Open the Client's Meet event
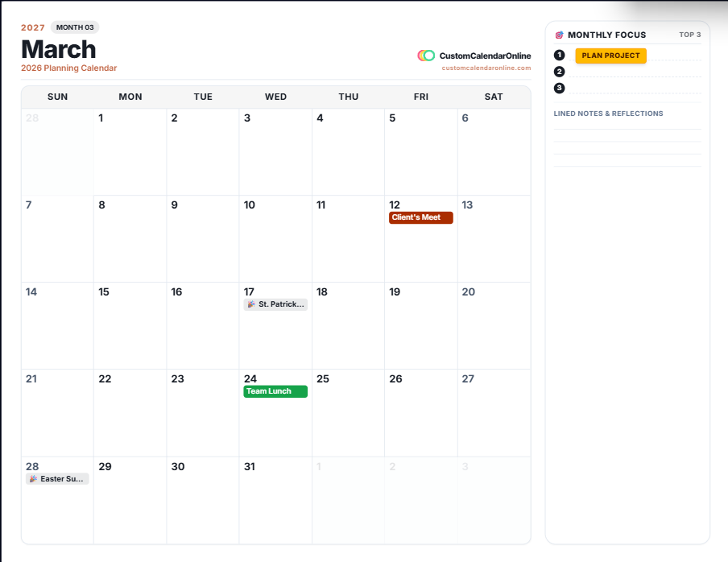The image size is (728, 562). coord(420,217)
